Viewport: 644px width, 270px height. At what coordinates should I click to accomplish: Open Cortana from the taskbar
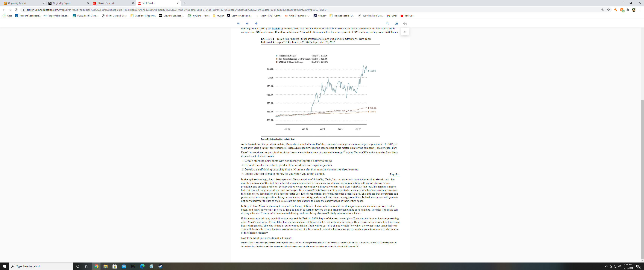78,266
